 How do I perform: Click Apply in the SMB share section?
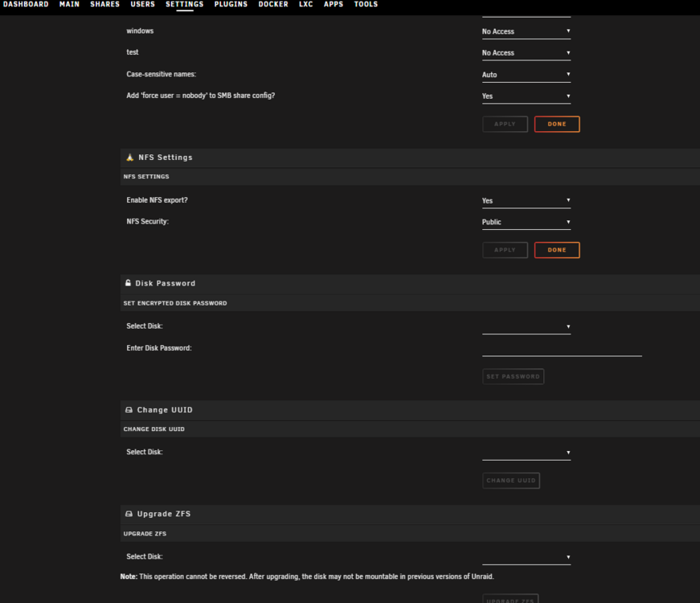click(x=505, y=124)
